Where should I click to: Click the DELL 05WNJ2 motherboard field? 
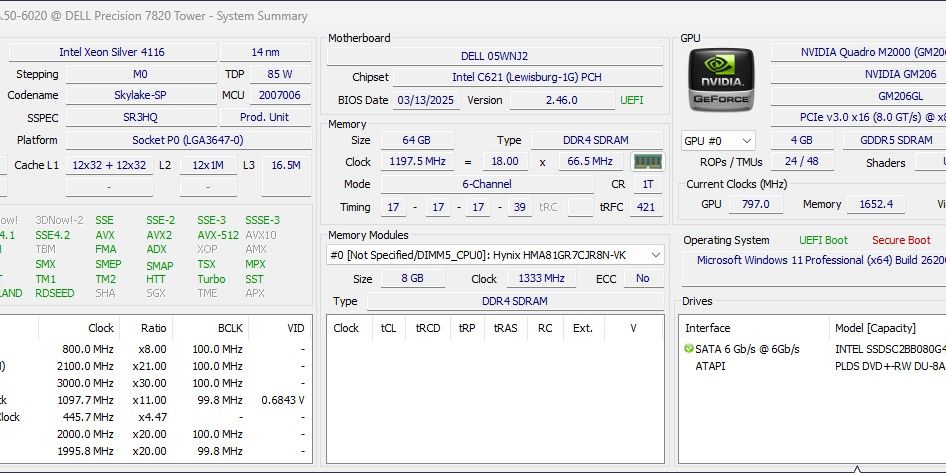(x=494, y=56)
